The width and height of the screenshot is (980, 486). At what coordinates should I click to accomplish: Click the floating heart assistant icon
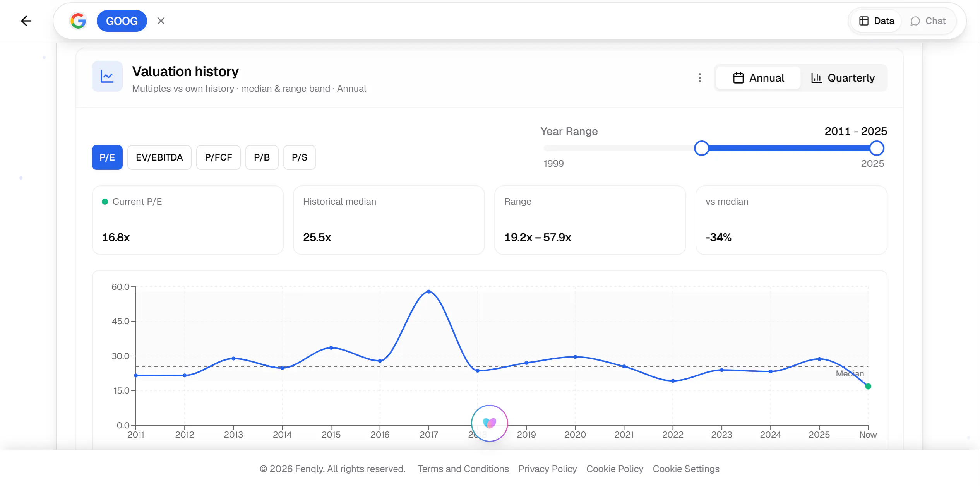(490, 423)
